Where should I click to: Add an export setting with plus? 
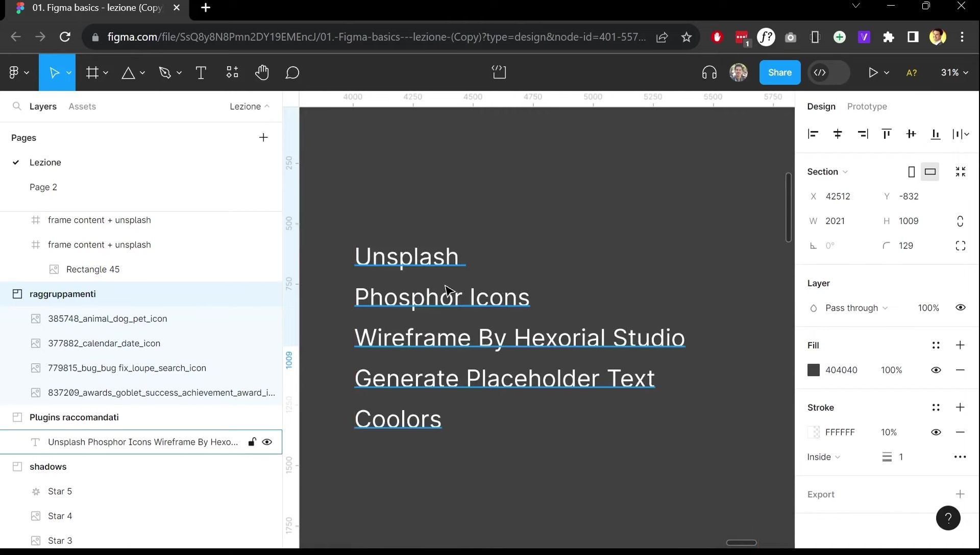960,494
